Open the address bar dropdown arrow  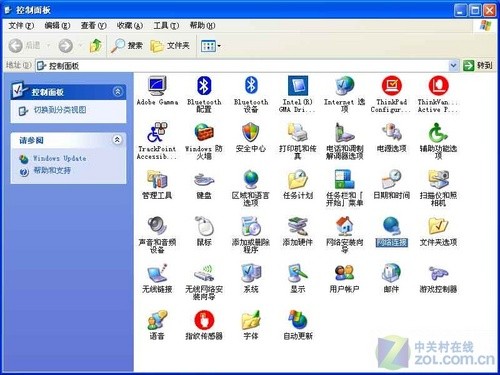(x=453, y=65)
